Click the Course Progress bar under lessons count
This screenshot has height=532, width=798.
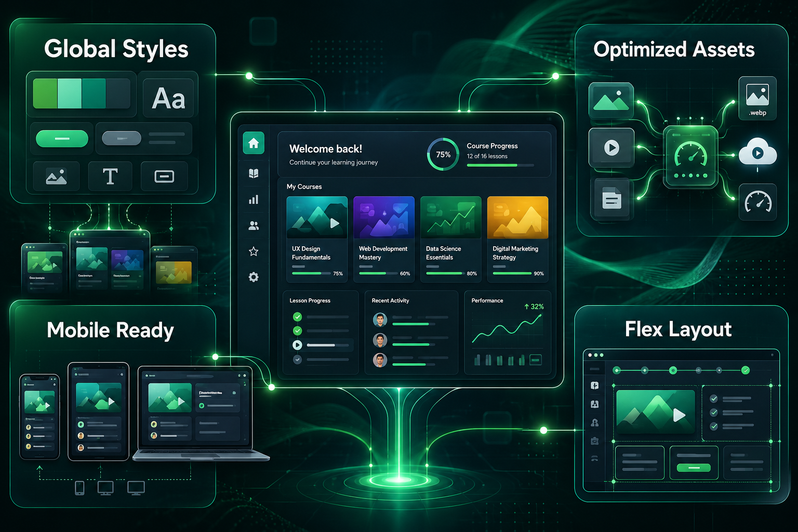(500, 165)
